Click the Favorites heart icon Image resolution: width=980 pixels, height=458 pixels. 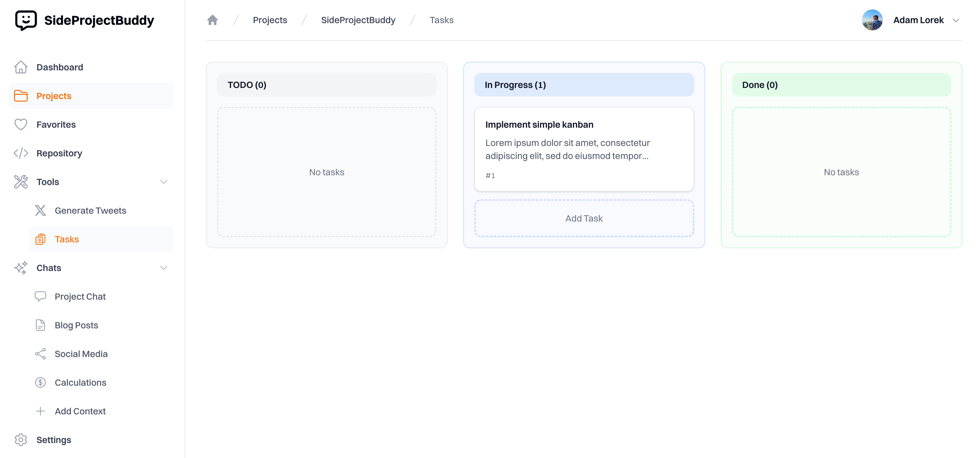tap(21, 125)
